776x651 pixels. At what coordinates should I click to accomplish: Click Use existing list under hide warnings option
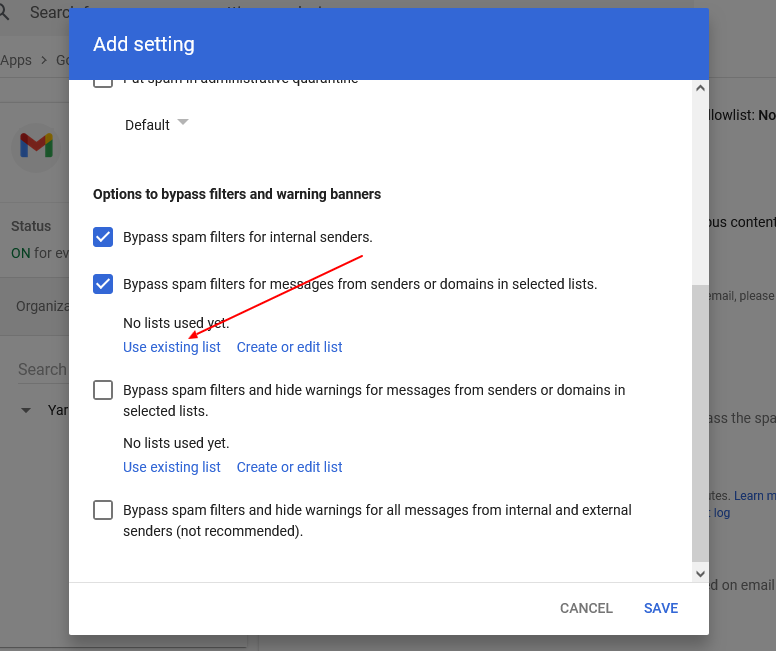pos(172,467)
